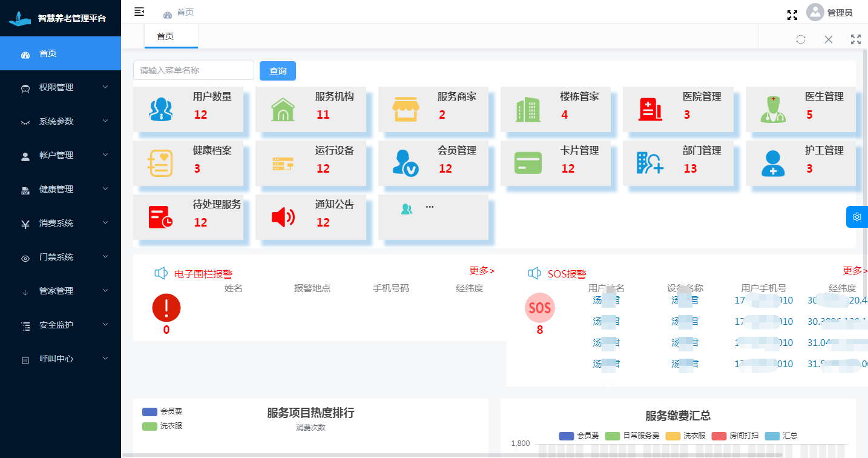Click the 用户数量 users icon
Viewport: 868px width, 458px height.
coord(160,110)
